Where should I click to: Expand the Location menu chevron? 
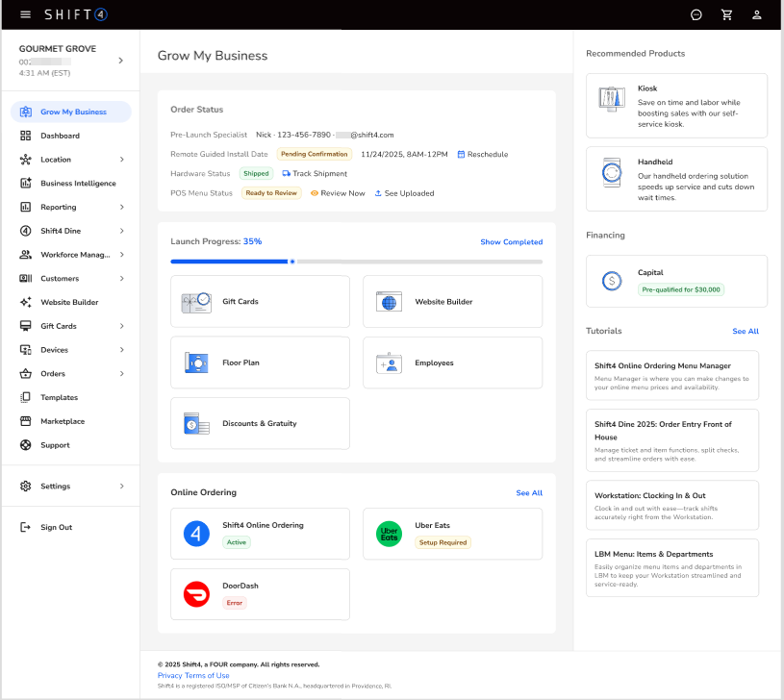pyautogui.click(x=122, y=160)
